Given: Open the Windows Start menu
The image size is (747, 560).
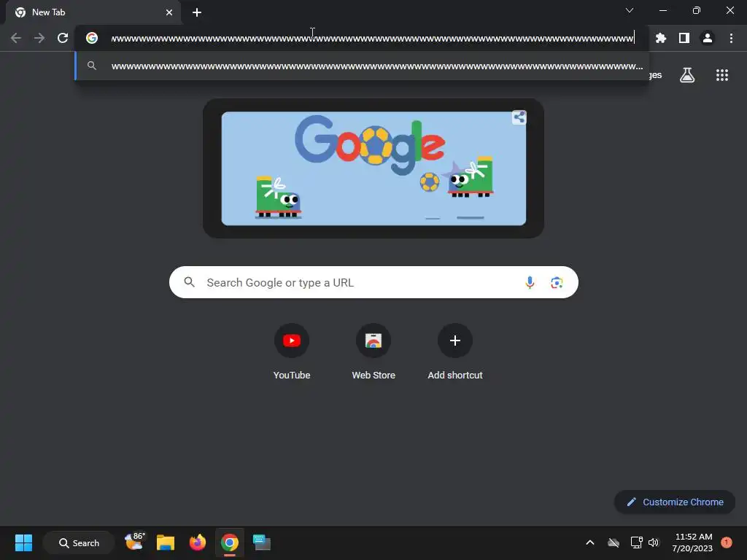Looking at the screenshot, I should [x=23, y=542].
